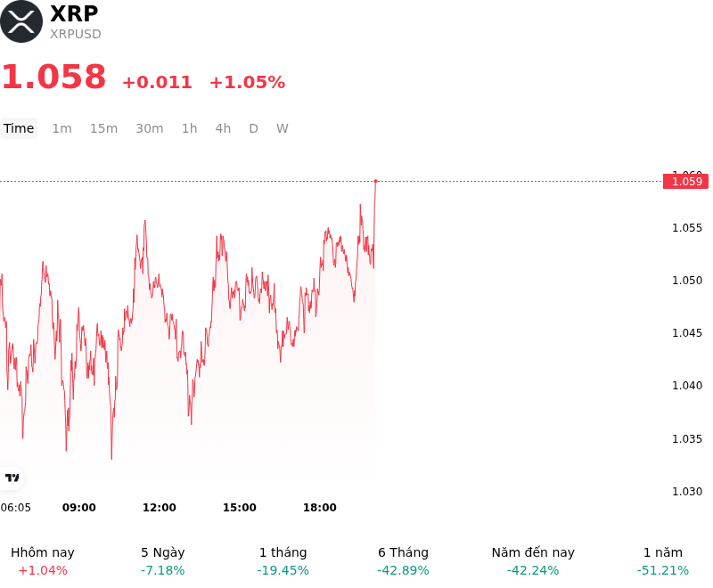
Task: Choose the 30m interval
Action: tap(150, 128)
